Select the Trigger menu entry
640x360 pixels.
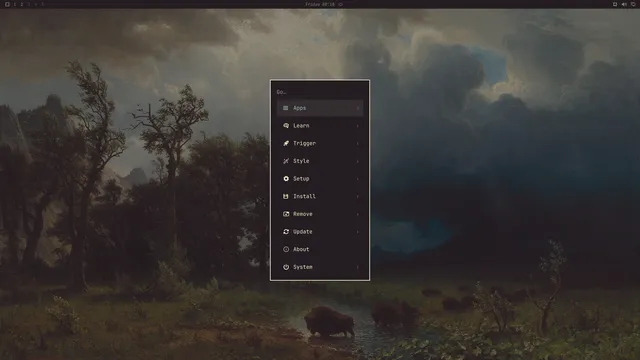pos(320,143)
